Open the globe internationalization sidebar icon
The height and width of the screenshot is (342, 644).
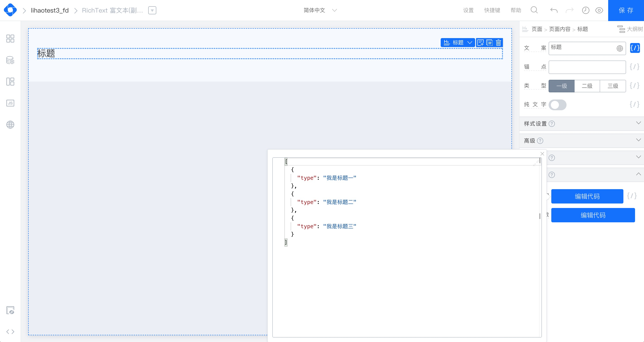(x=10, y=125)
